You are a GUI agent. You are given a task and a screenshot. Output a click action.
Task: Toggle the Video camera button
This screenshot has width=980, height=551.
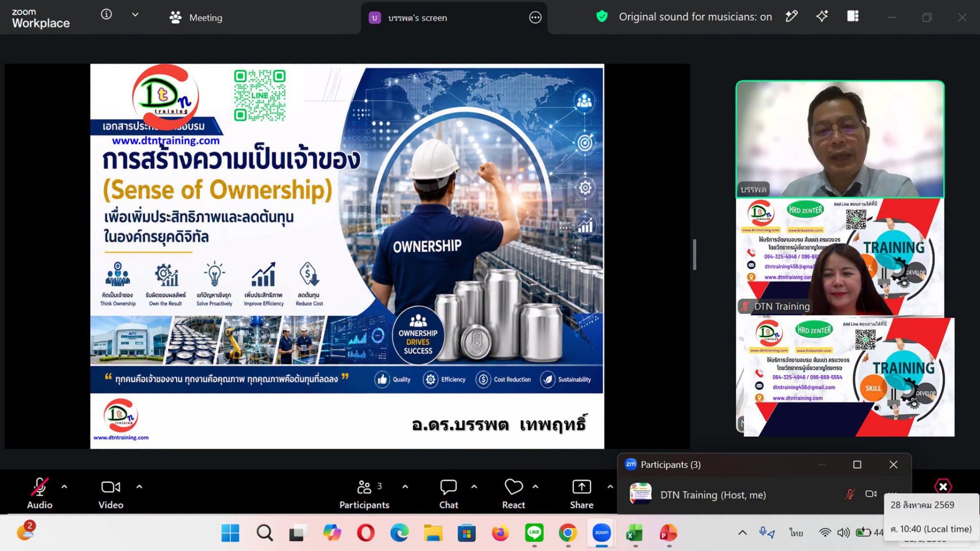point(111,493)
